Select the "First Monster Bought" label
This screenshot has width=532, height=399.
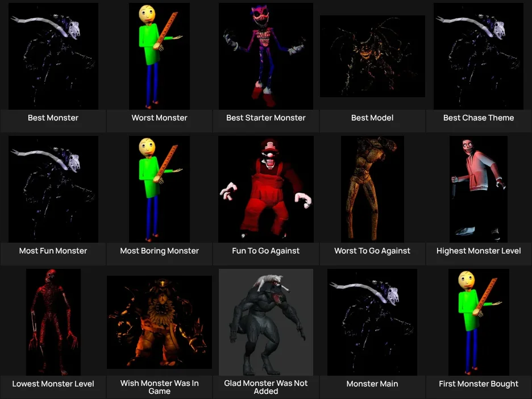click(479, 384)
